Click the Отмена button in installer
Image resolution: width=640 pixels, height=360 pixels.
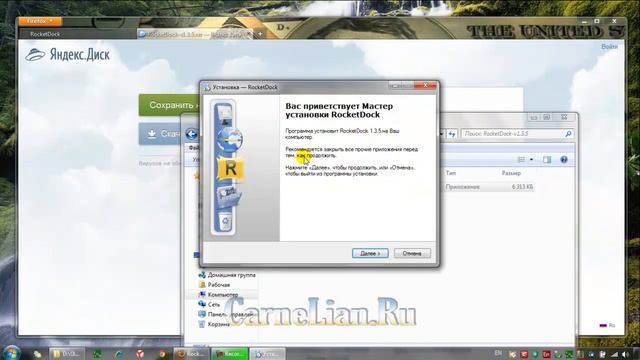coord(412,253)
